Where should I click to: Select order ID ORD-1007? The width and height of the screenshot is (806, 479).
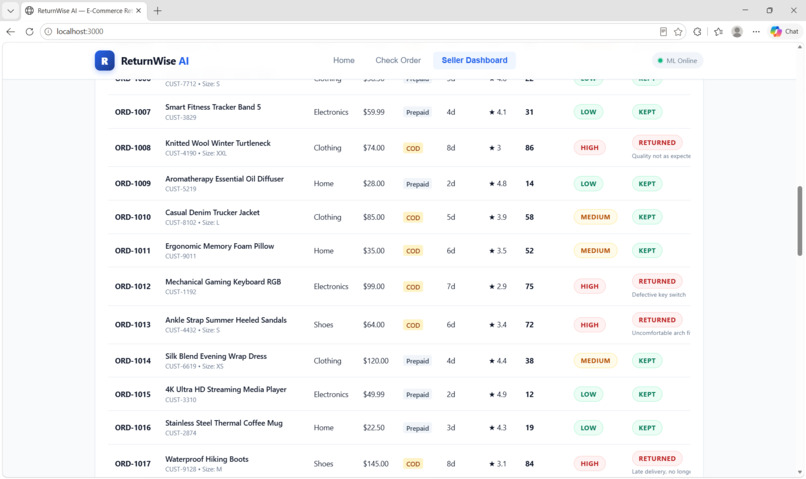[133, 112]
